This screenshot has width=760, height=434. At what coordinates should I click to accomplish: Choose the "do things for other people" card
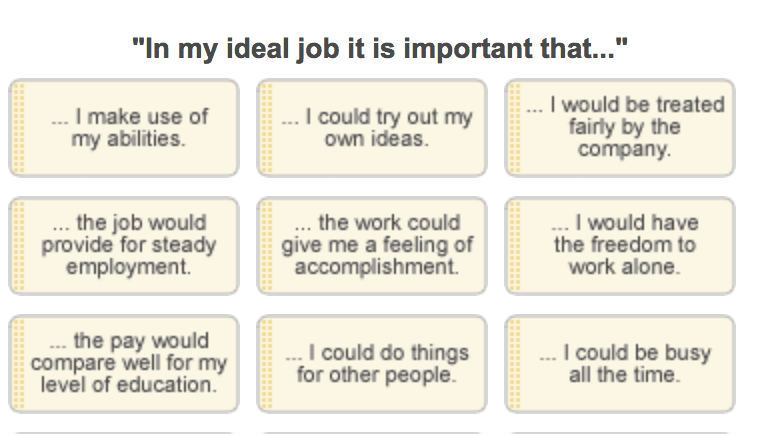376,364
